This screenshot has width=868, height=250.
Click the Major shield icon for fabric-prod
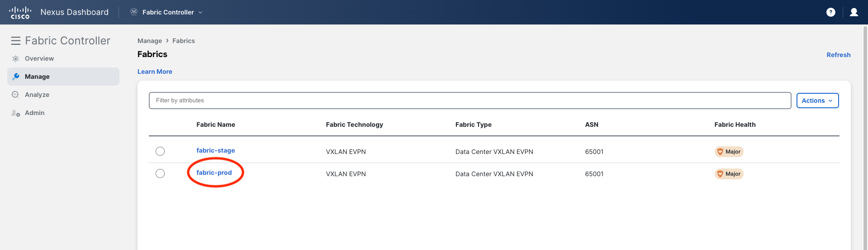pos(720,174)
